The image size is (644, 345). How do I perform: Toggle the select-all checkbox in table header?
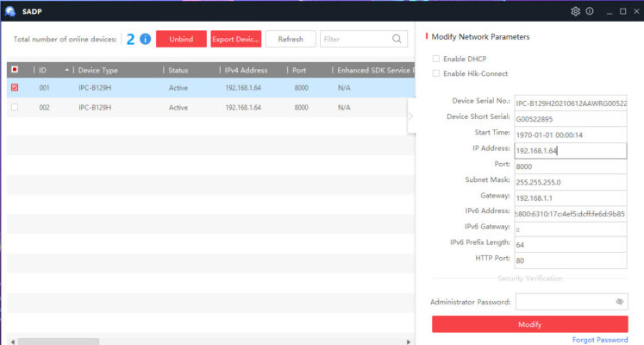point(15,69)
